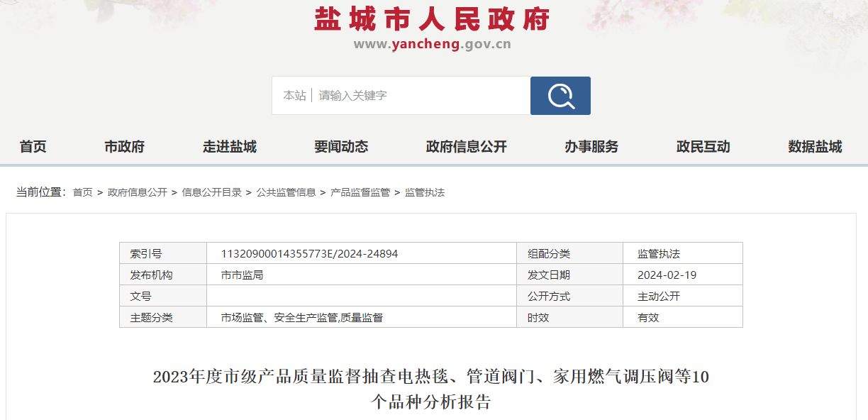
Task: Click the 公共监管信息 breadcrumb link
Action: [x=286, y=192]
